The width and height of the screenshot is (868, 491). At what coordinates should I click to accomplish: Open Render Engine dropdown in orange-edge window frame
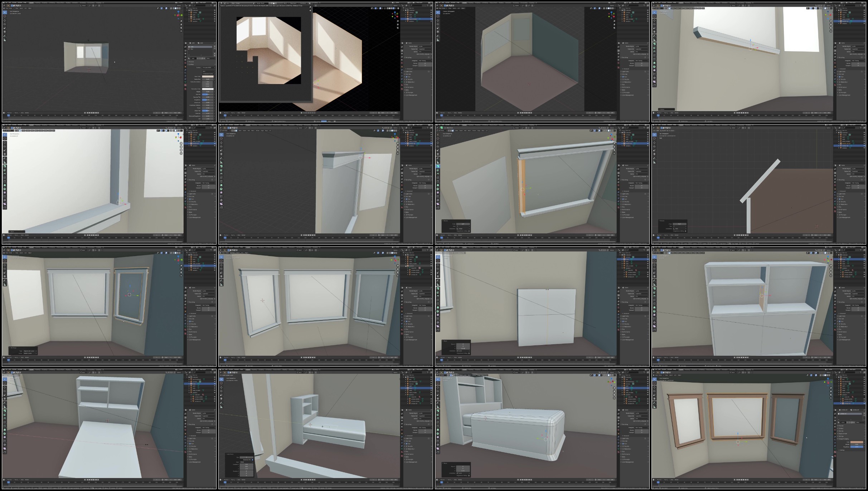click(x=642, y=169)
